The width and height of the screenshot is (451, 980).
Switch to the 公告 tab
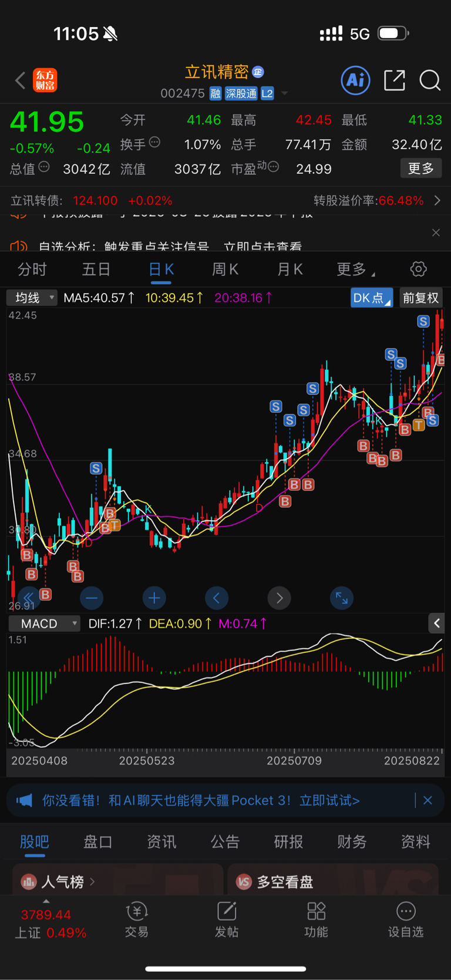[225, 842]
